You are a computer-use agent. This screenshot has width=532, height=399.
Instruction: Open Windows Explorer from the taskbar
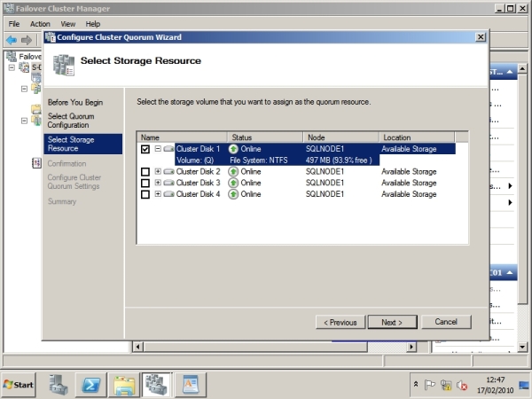[124, 385]
